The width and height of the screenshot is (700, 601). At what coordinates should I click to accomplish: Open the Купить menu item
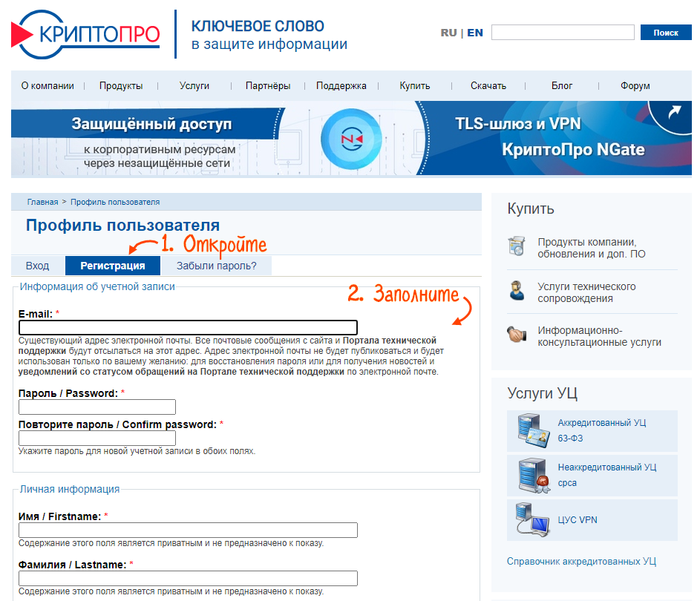tap(415, 85)
